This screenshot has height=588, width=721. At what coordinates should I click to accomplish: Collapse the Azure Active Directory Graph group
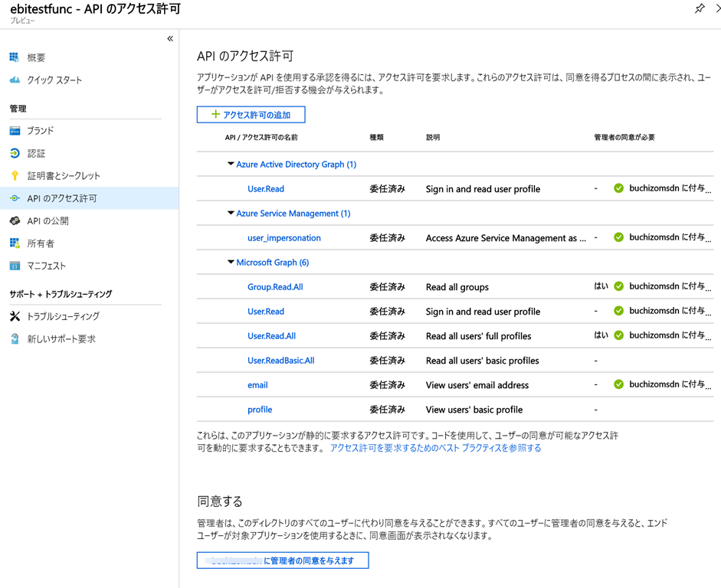(x=231, y=165)
